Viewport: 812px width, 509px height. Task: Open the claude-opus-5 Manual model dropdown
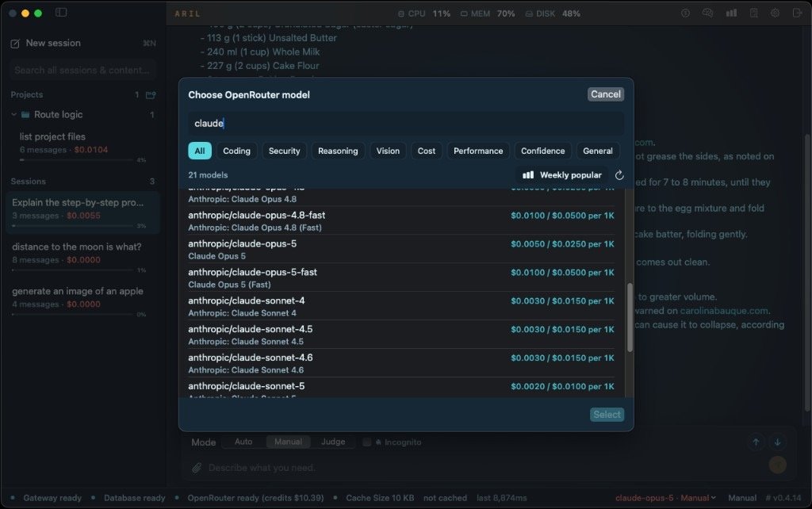[665, 498]
